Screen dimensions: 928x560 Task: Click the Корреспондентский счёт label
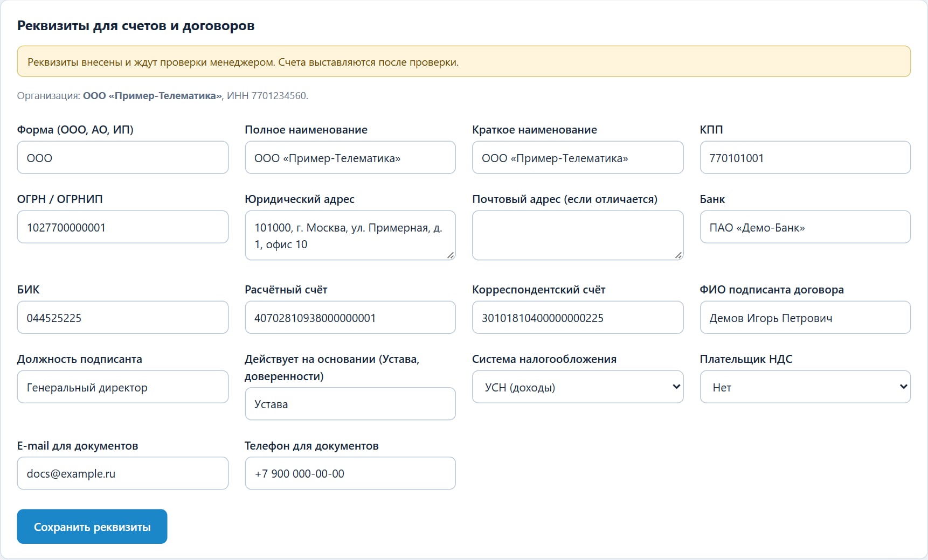tap(539, 290)
